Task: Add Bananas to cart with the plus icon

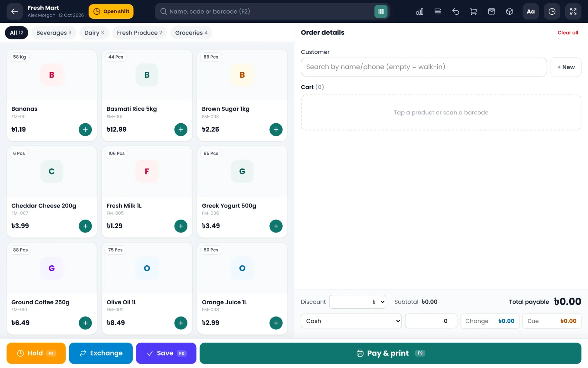Action: [85, 130]
